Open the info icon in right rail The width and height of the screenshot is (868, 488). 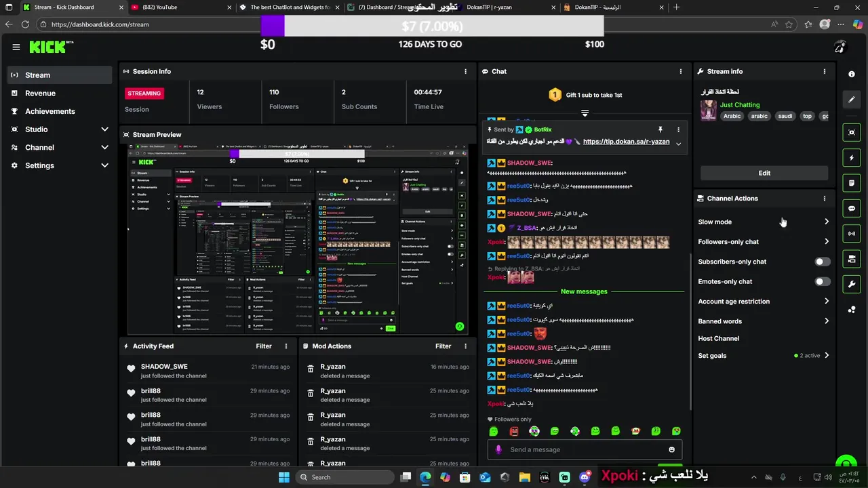click(x=852, y=75)
